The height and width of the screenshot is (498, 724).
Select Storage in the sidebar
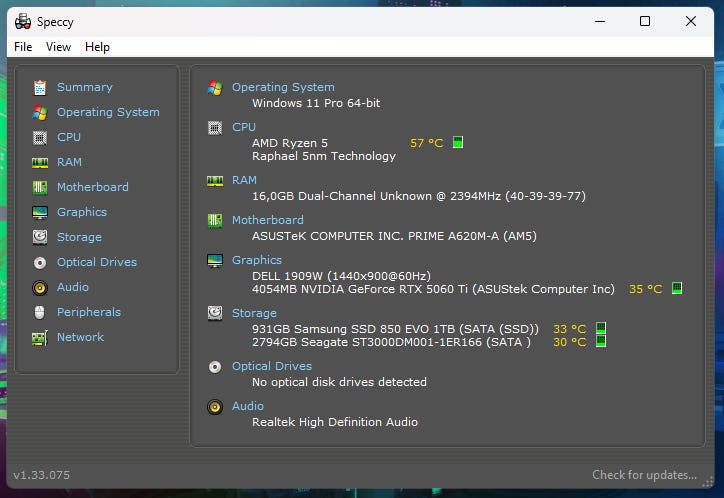pyautogui.click(x=79, y=237)
